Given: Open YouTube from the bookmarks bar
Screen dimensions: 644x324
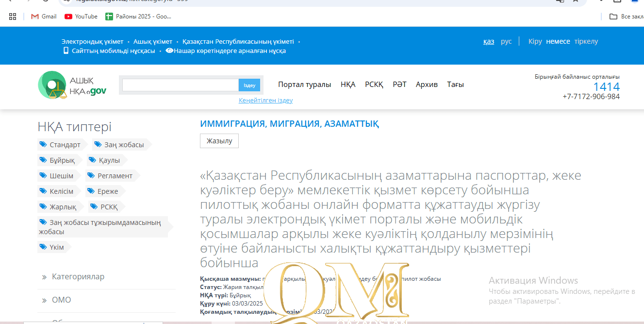Looking at the screenshot, I should tap(80, 16).
